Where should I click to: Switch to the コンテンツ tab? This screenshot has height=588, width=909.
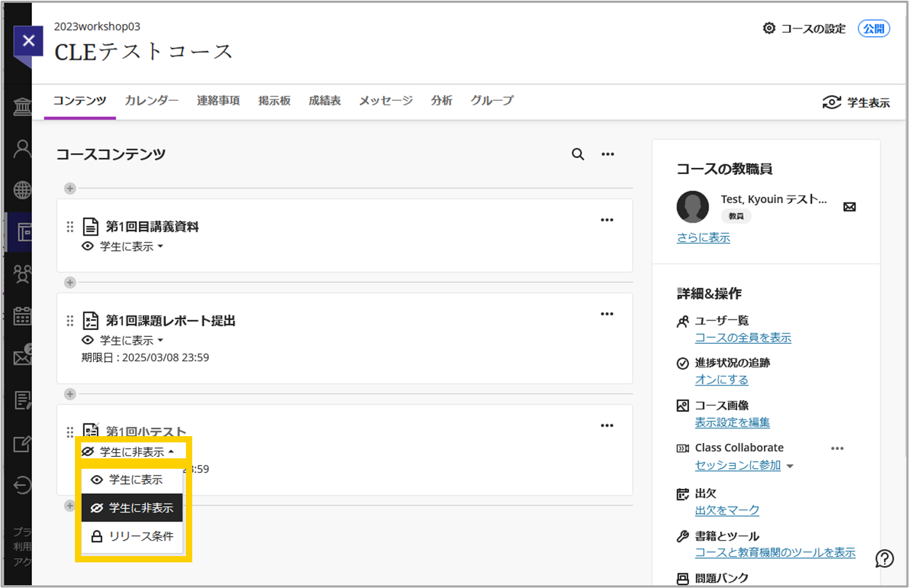pyautogui.click(x=80, y=101)
